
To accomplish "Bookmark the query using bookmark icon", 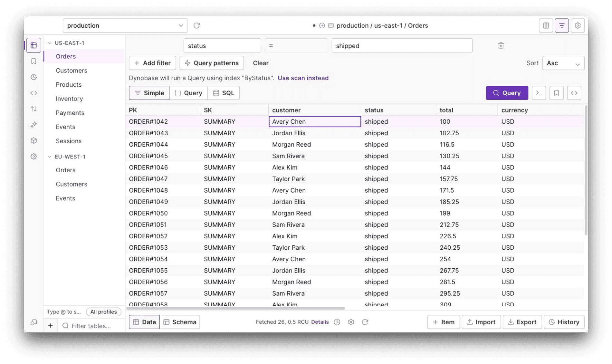I will [556, 93].
